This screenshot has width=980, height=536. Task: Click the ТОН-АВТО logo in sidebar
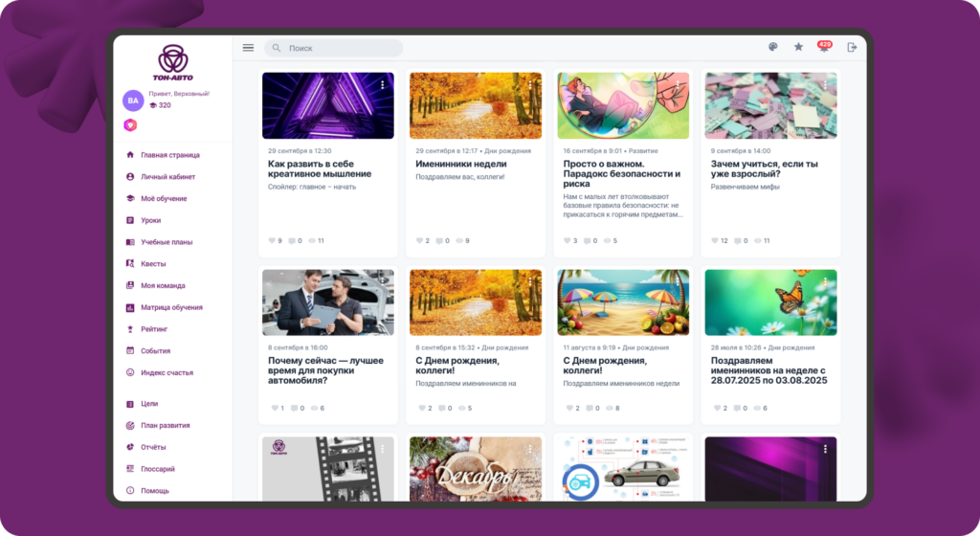pyautogui.click(x=173, y=63)
